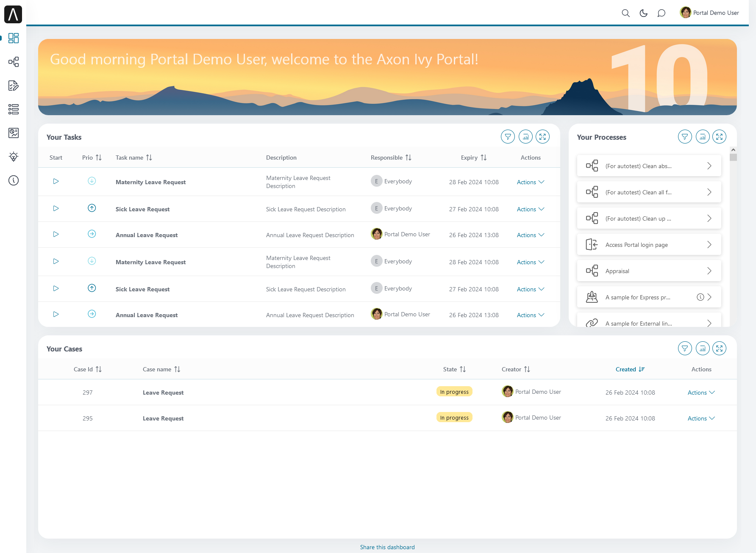Show statistics chart in Your Tasks widget
This screenshot has height=553, width=756.
[525, 136]
